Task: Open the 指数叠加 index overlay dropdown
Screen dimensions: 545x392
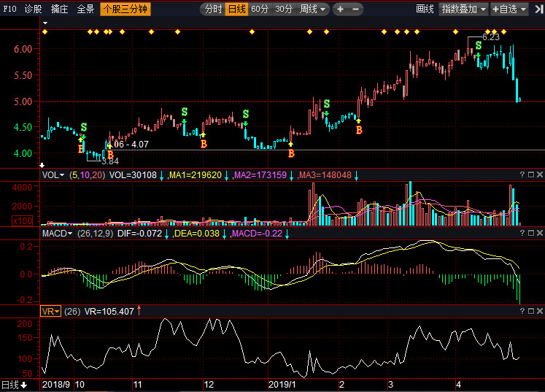Action: (464, 9)
